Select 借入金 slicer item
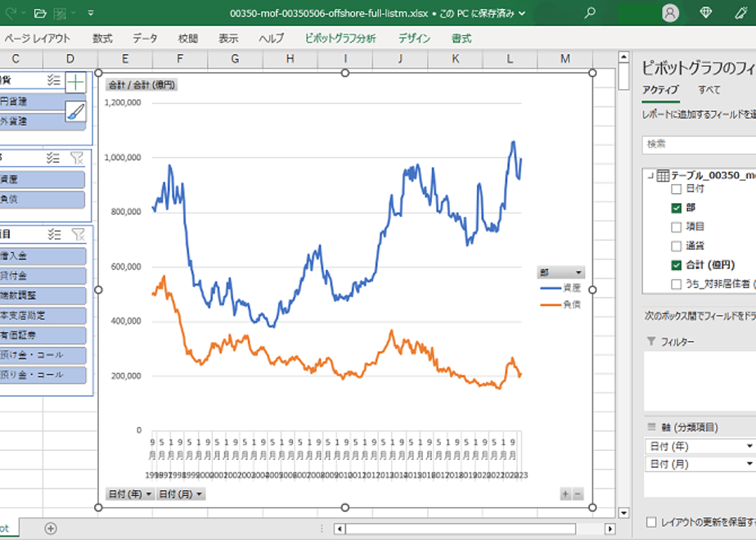756x540 pixels. [43, 256]
